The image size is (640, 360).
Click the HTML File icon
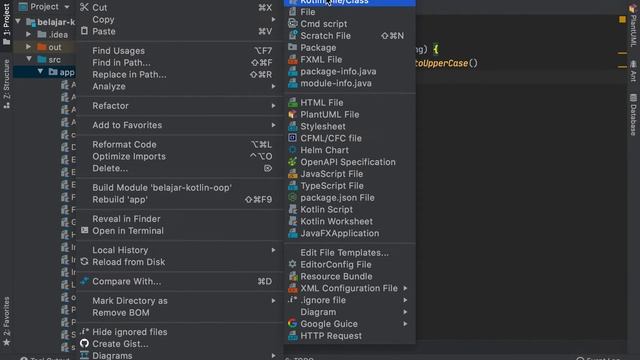pos(293,102)
